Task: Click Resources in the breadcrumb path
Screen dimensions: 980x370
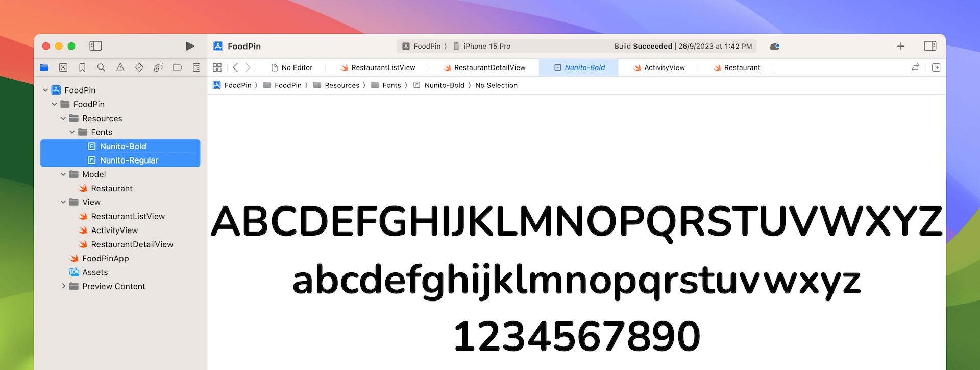Action: 341,85
